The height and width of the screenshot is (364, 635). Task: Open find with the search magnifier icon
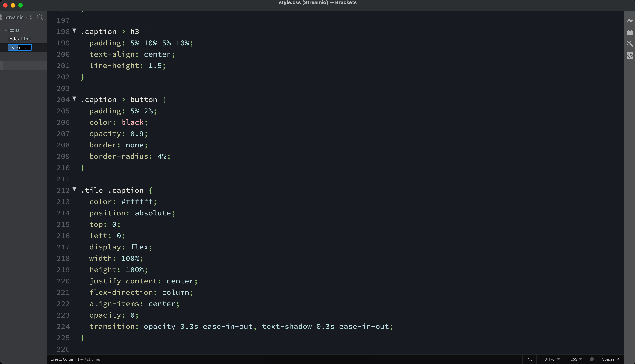coord(40,18)
